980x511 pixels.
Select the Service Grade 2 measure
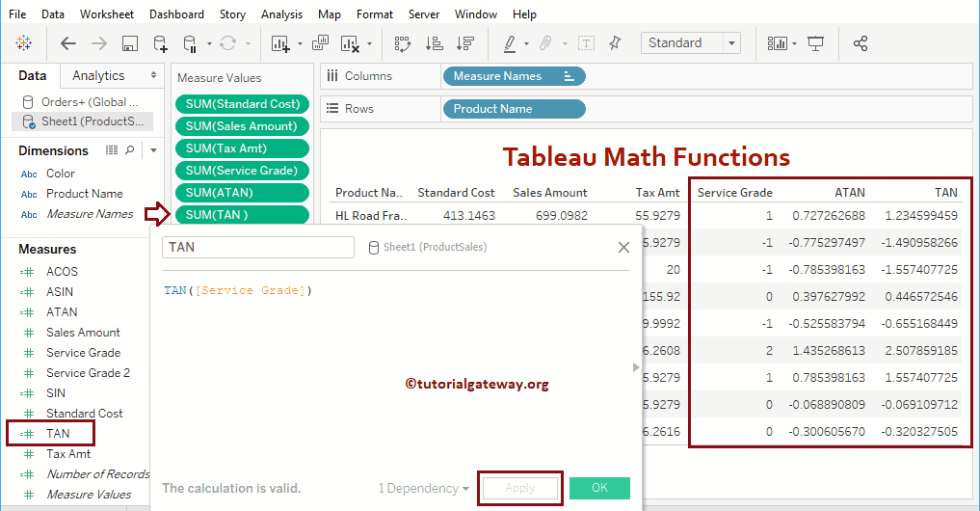(x=88, y=373)
